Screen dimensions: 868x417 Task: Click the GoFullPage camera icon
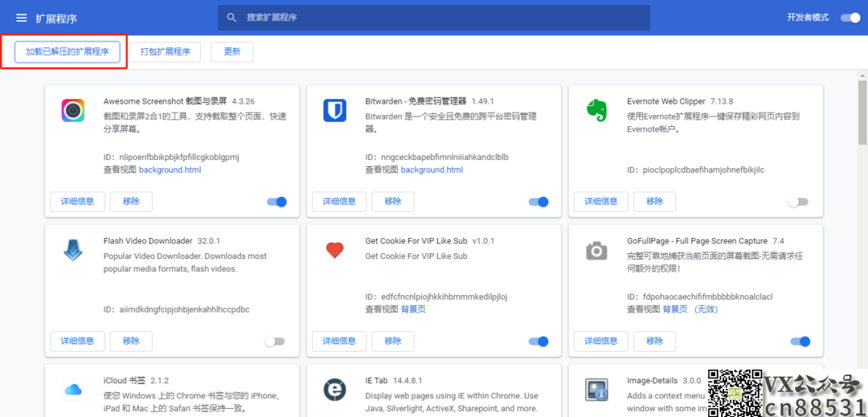(x=596, y=251)
